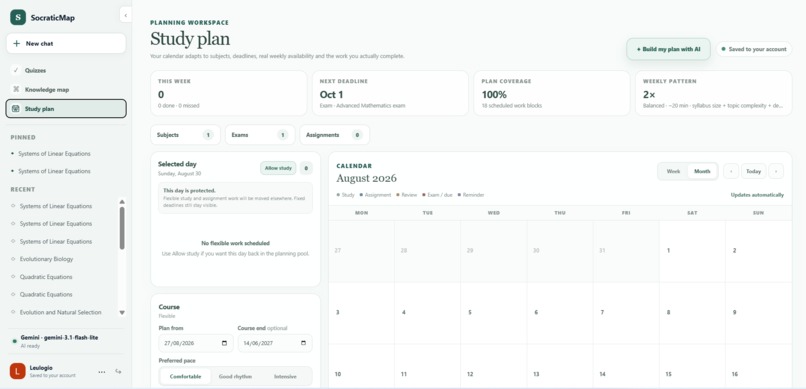Open second pinned Systems of Linear Equations chat
Image resolution: width=806 pixels, height=389 pixels.
tap(54, 171)
